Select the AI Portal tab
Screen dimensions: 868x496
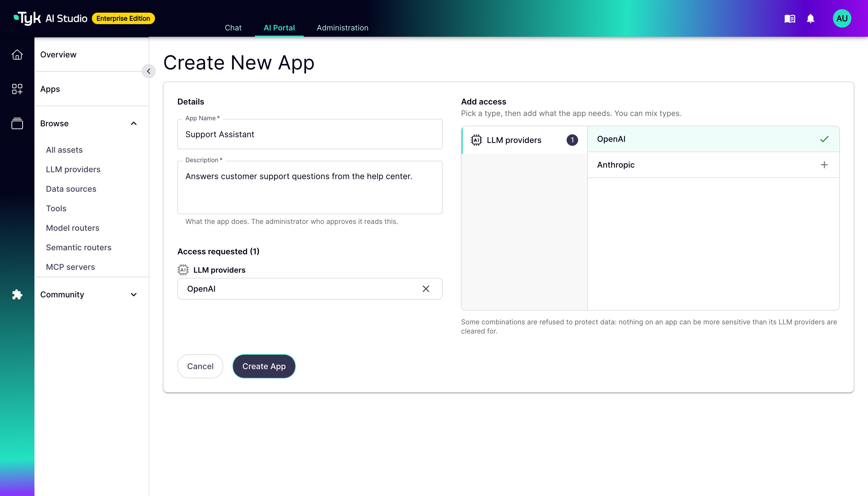[279, 28]
